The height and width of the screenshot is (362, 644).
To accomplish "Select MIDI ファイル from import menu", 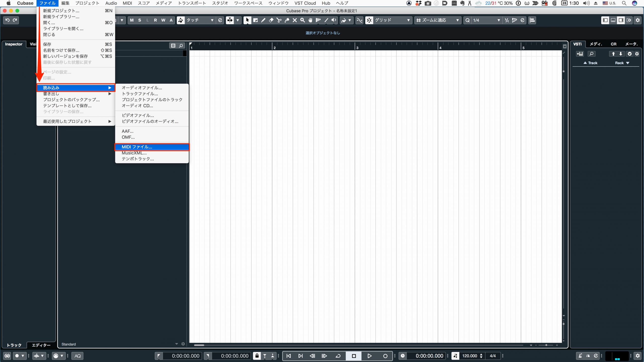I will coord(137,146).
